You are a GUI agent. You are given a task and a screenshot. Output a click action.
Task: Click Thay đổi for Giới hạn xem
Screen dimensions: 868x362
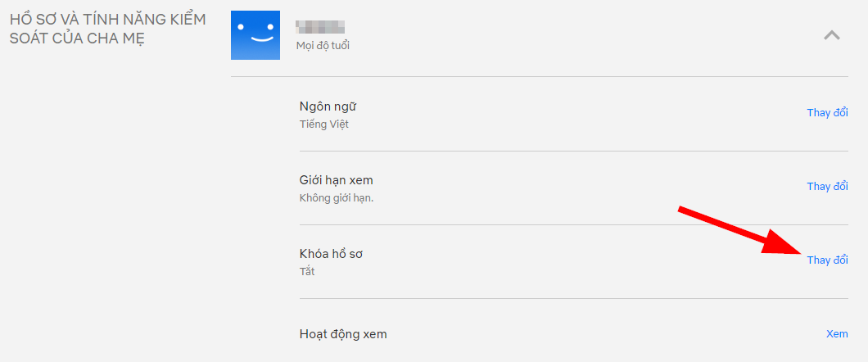[x=827, y=187]
